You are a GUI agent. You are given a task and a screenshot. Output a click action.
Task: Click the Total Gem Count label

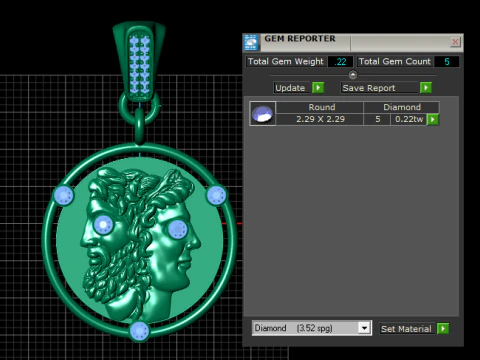point(395,62)
